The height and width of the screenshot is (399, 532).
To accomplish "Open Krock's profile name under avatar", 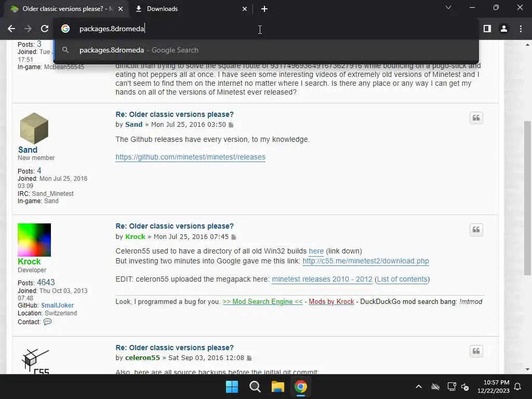I will click(29, 262).
